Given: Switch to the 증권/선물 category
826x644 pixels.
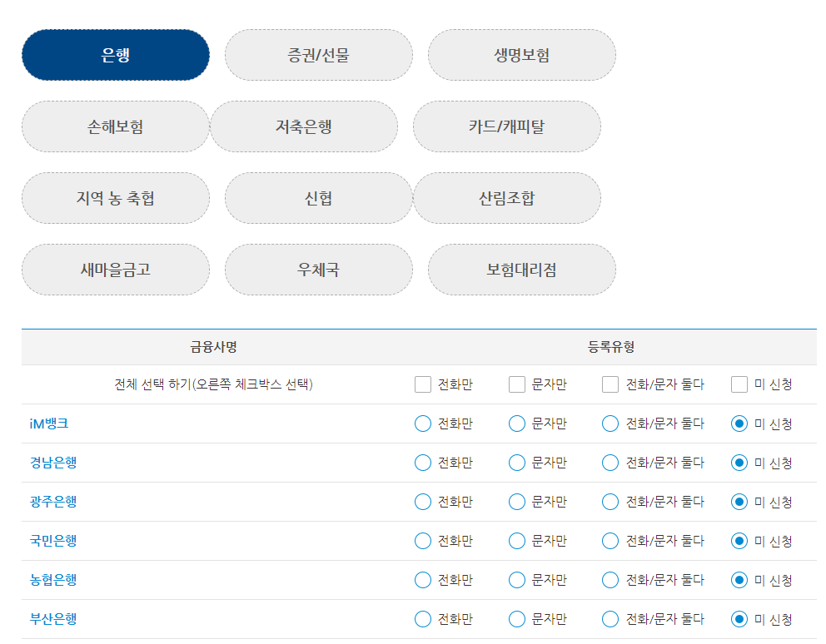Looking at the screenshot, I should pyautogui.click(x=317, y=54).
